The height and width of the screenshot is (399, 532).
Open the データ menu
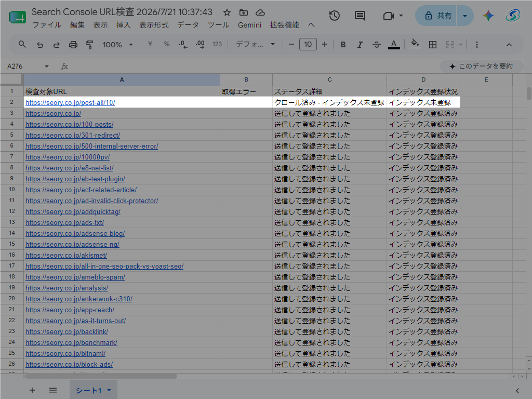(188, 25)
